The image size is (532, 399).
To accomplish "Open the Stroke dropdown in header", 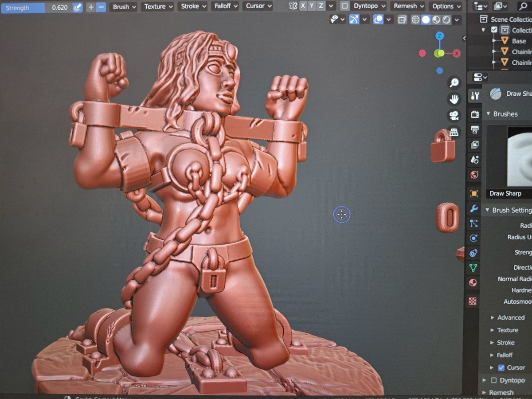I will click(x=193, y=7).
